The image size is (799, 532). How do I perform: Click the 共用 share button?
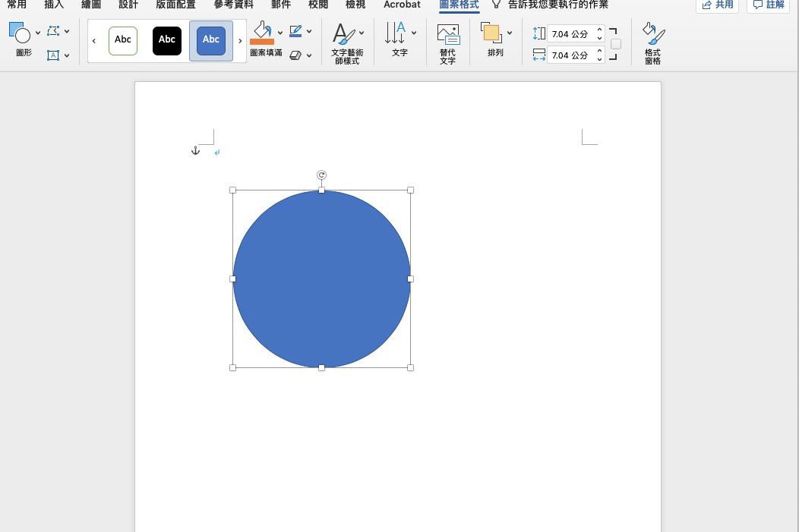point(717,5)
